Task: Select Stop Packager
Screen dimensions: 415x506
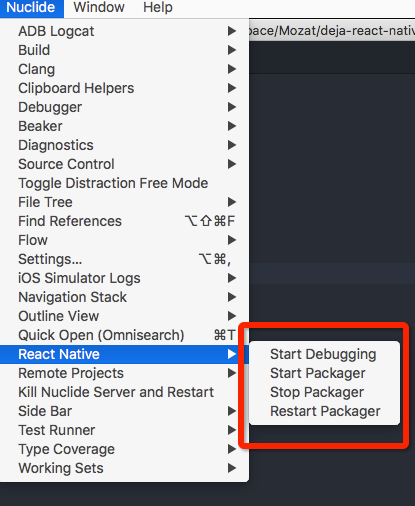Action: coord(324,392)
